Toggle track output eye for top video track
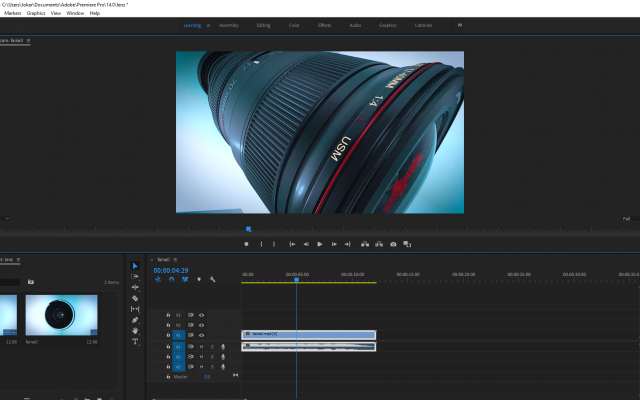This screenshot has height=400, width=640. pos(201,315)
